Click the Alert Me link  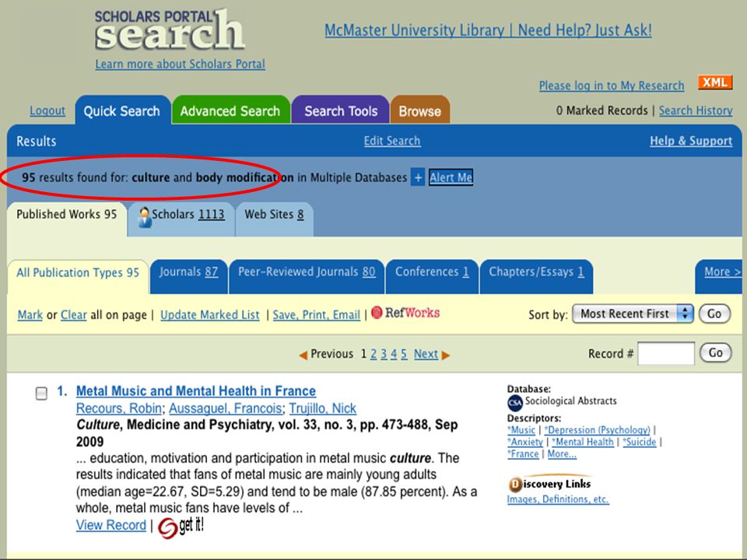[x=451, y=177]
